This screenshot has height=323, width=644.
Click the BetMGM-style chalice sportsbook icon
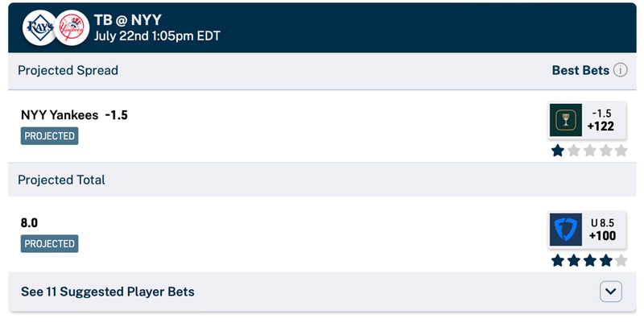click(x=566, y=120)
